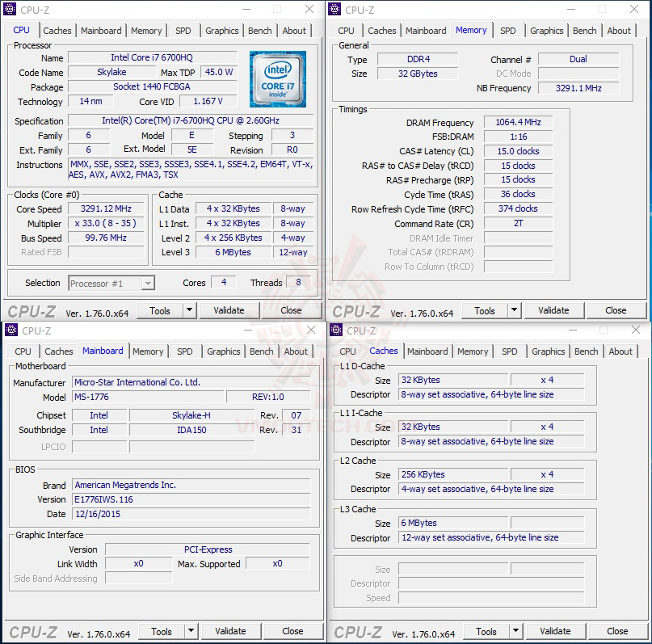Click BIOS version 'E1776IWS.116'

191,499
